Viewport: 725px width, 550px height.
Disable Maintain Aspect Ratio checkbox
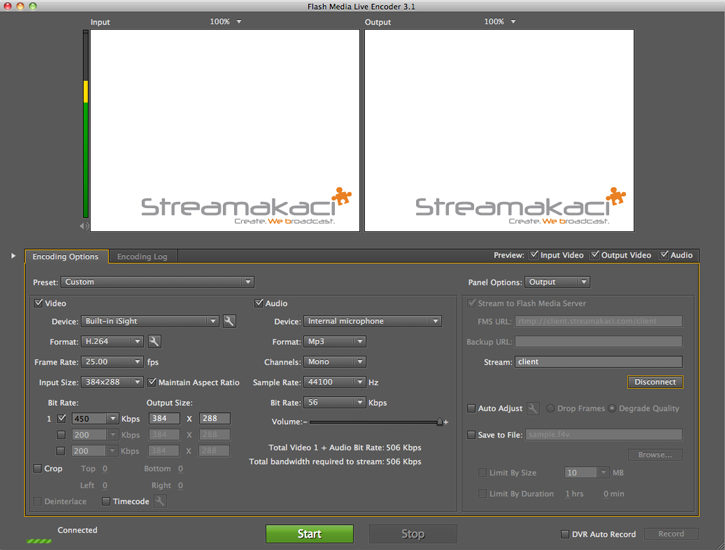tap(152, 382)
